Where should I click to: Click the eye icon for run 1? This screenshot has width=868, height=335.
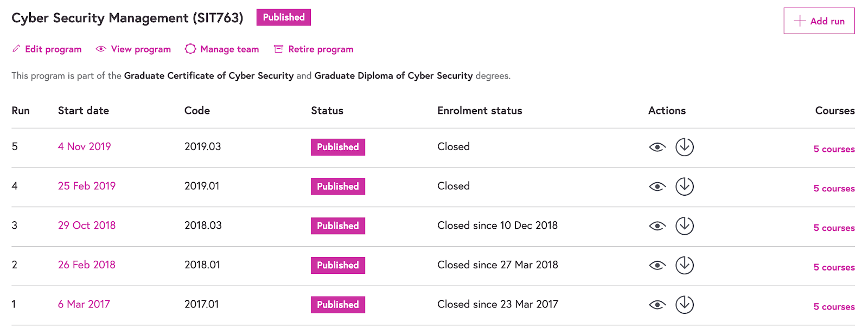coord(657,305)
